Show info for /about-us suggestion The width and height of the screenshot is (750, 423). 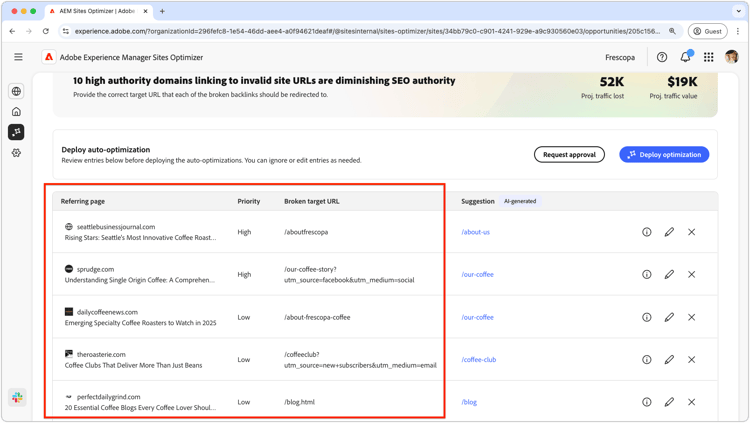pos(646,232)
